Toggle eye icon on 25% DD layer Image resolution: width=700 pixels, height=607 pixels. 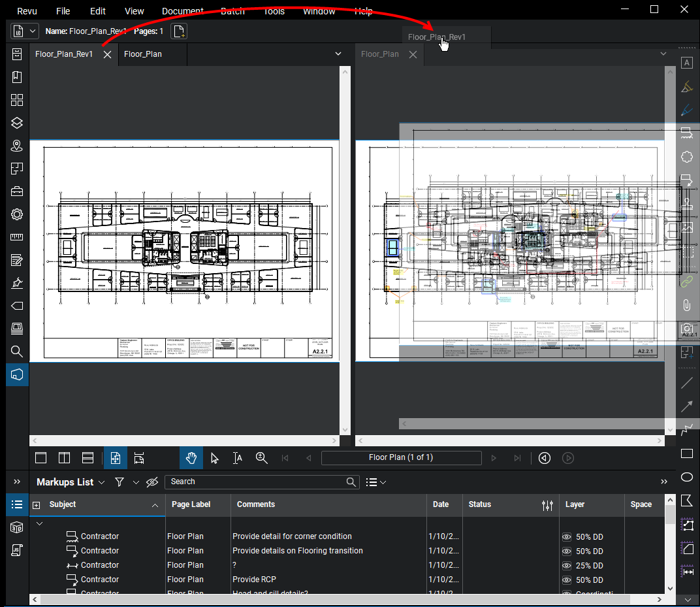click(567, 565)
